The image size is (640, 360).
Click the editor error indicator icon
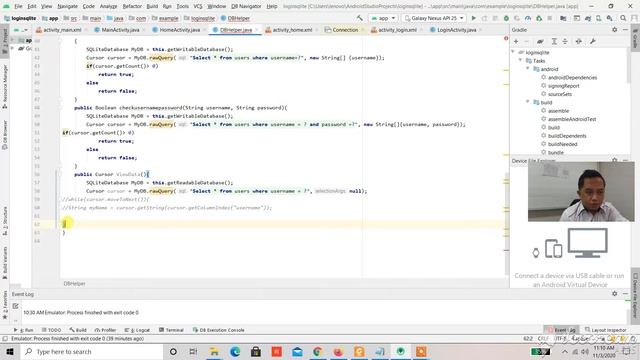tap(506, 38)
